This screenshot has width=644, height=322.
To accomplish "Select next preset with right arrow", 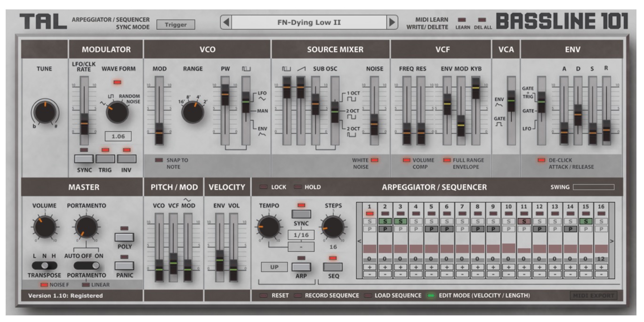I will pyautogui.click(x=391, y=22).
